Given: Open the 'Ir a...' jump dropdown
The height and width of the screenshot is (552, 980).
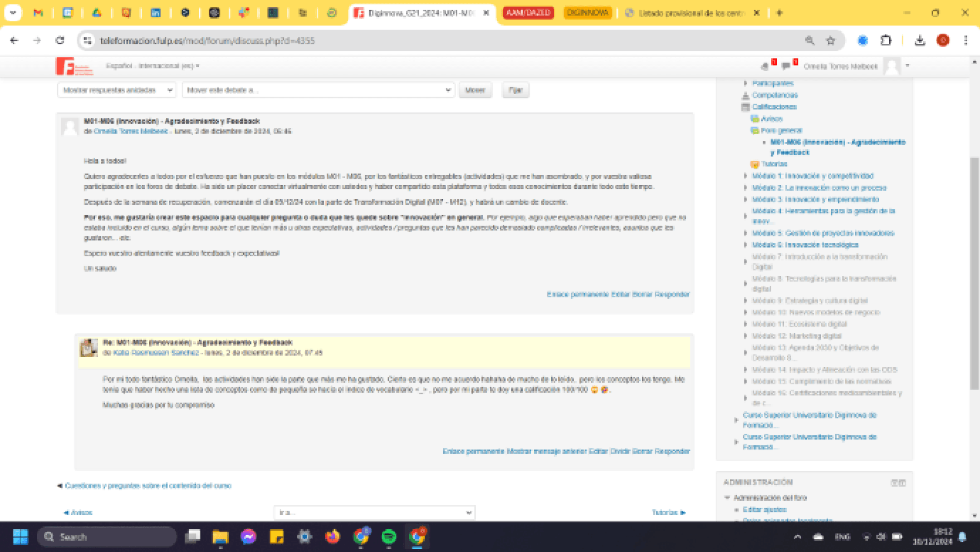Looking at the screenshot, I should click(x=374, y=513).
